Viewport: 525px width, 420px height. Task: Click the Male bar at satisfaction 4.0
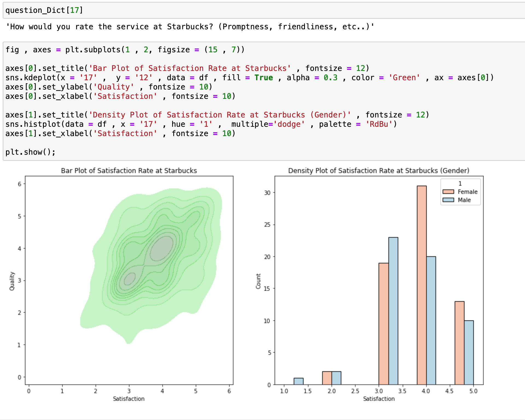[431, 320]
